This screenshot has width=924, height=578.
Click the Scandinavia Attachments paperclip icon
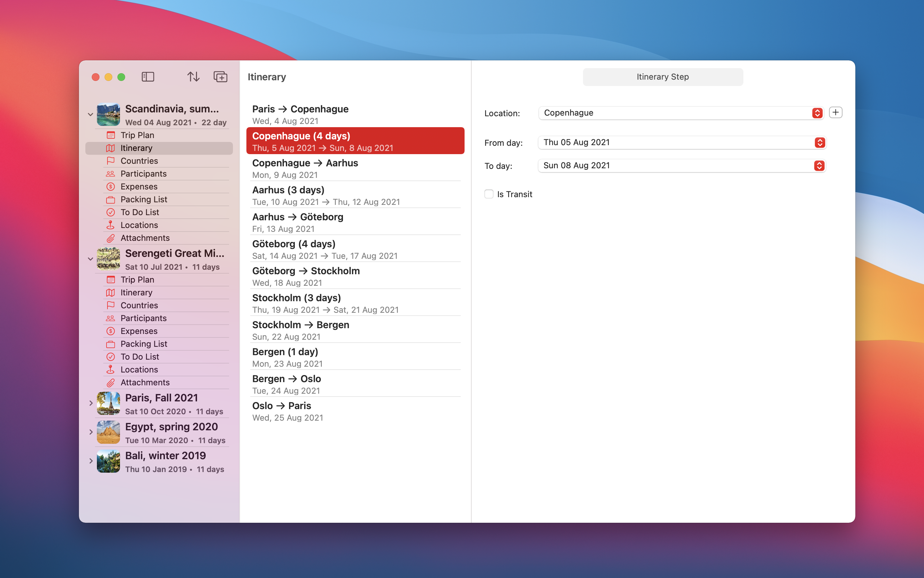coord(111,238)
